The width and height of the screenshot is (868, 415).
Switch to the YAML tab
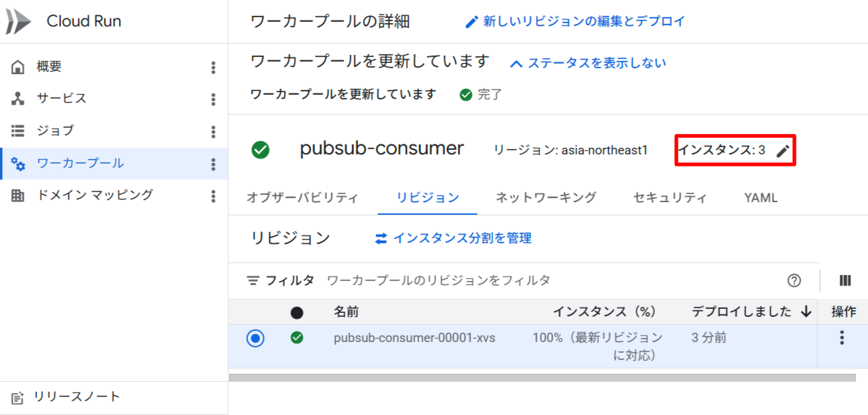click(761, 198)
